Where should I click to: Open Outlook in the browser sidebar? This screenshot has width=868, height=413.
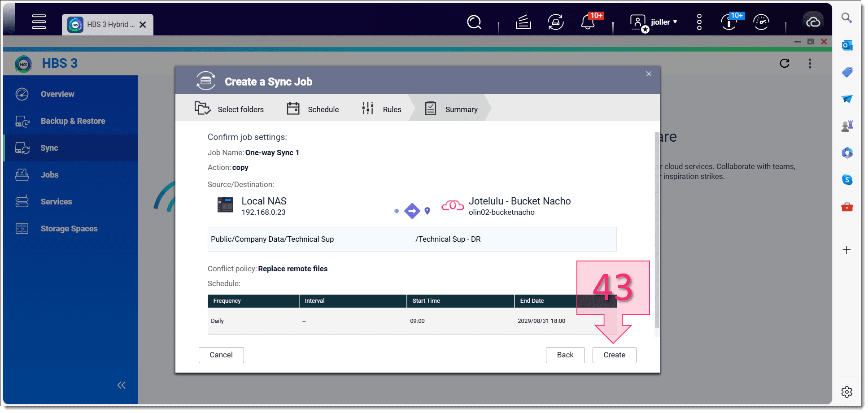coord(847,45)
